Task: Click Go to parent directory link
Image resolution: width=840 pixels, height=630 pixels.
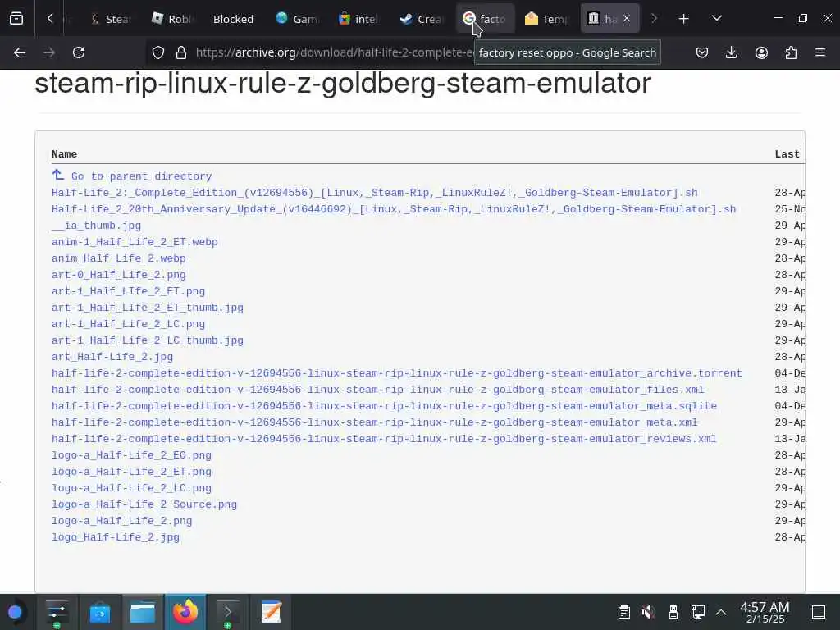Action: [132, 176]
